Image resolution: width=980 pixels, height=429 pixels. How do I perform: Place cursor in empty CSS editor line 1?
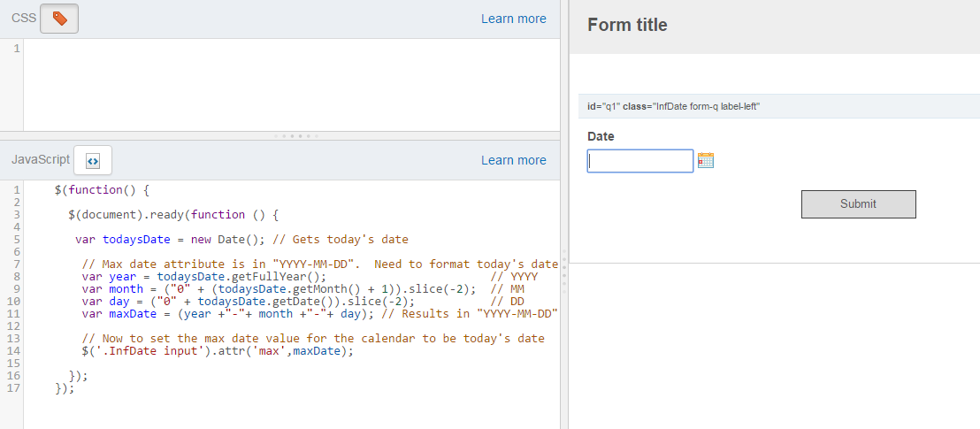pos(291,48)
